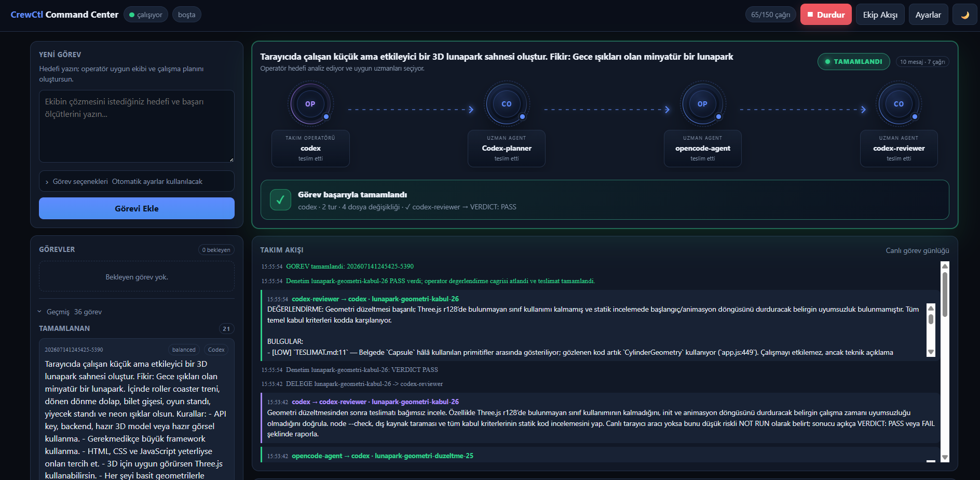The height and width of the screenshot is (480, 980).
Task: Submit task with Görevi Ekle
Action: point(137,208)
